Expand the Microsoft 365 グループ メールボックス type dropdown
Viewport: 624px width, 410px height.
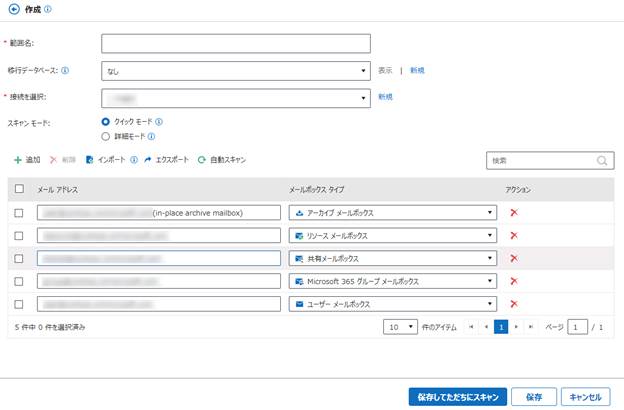393,281
